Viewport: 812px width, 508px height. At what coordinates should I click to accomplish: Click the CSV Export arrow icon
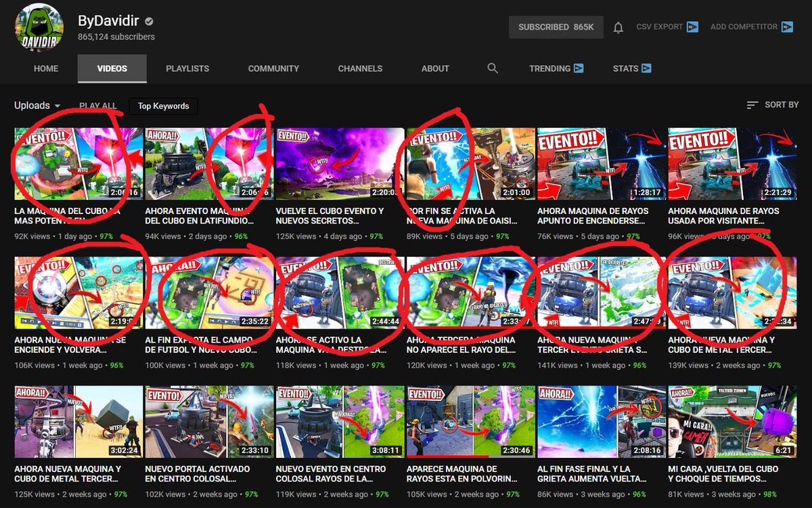(x=692, y=27)
